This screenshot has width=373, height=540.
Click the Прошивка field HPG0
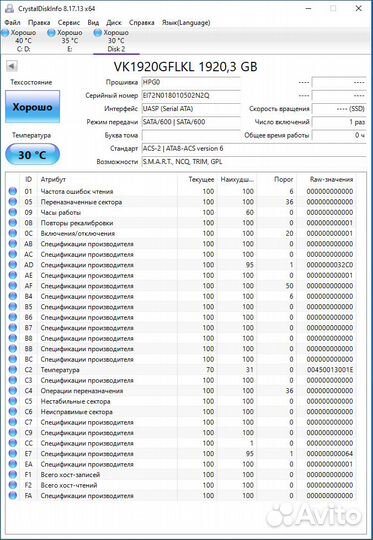click(x=191, y=83)
